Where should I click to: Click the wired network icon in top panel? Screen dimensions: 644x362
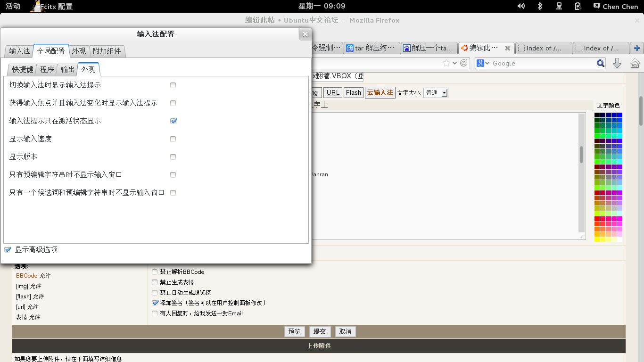(559, 6)
